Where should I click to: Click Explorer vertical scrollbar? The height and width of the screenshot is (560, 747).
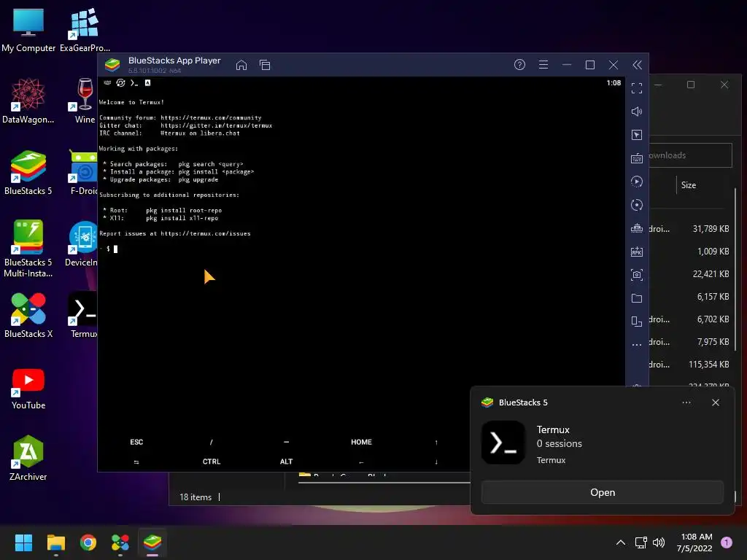(735, 269)
